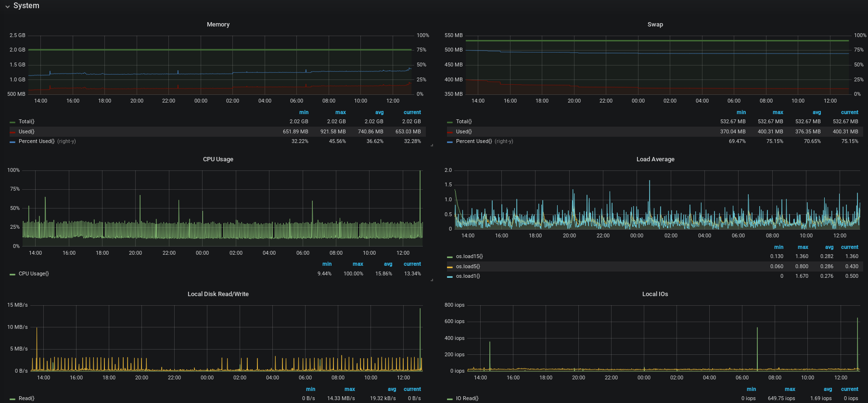Click the IO Read{} legend color icon
This screenshot has width=868, height=403.
(450, 399)
